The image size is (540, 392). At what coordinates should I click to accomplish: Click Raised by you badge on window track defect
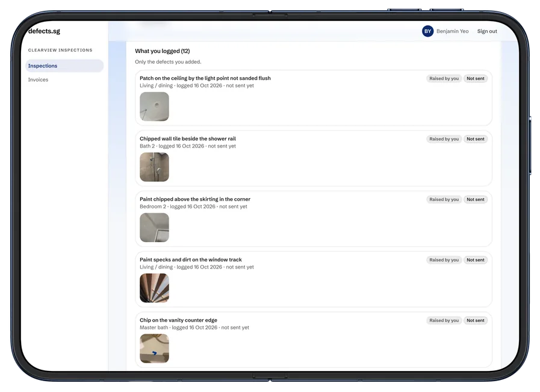[444, 260]
